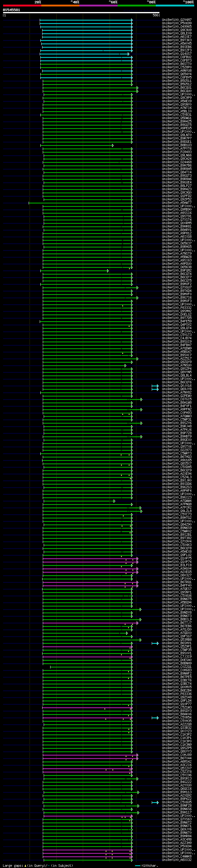197x868 pixels.
Task: Select the UniRef100_Q0JQ16 label
Action: (x=177, y=386)
